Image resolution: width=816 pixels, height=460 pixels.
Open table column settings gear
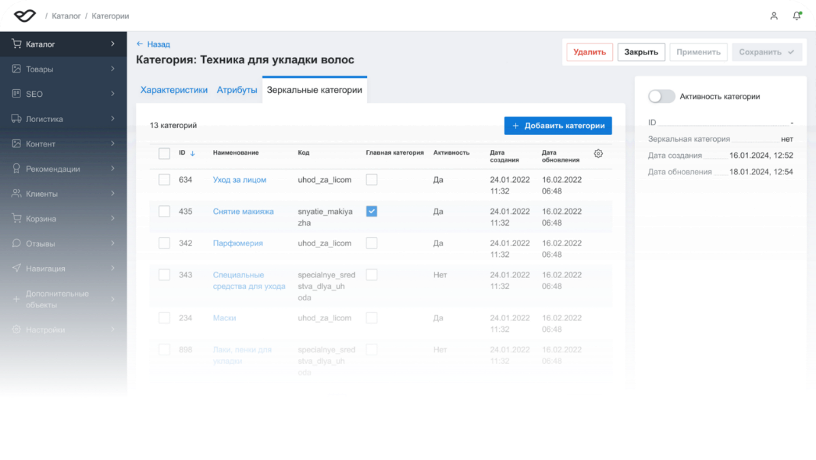point(598,154)
